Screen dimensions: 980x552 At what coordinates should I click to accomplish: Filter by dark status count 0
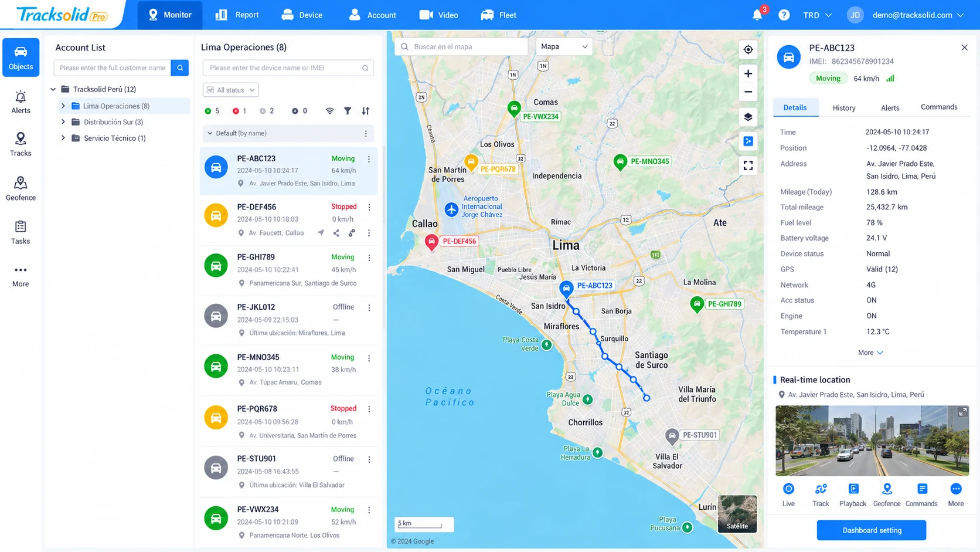click(300, 111)
